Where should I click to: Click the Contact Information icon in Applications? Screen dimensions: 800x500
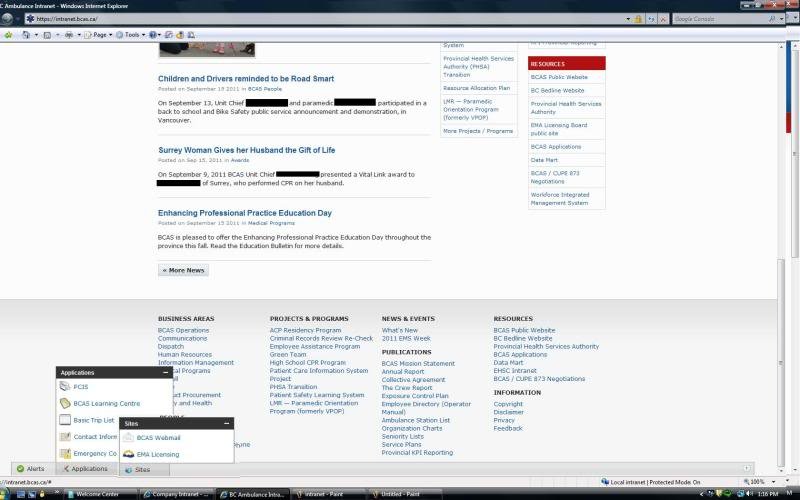pos(65,437)
